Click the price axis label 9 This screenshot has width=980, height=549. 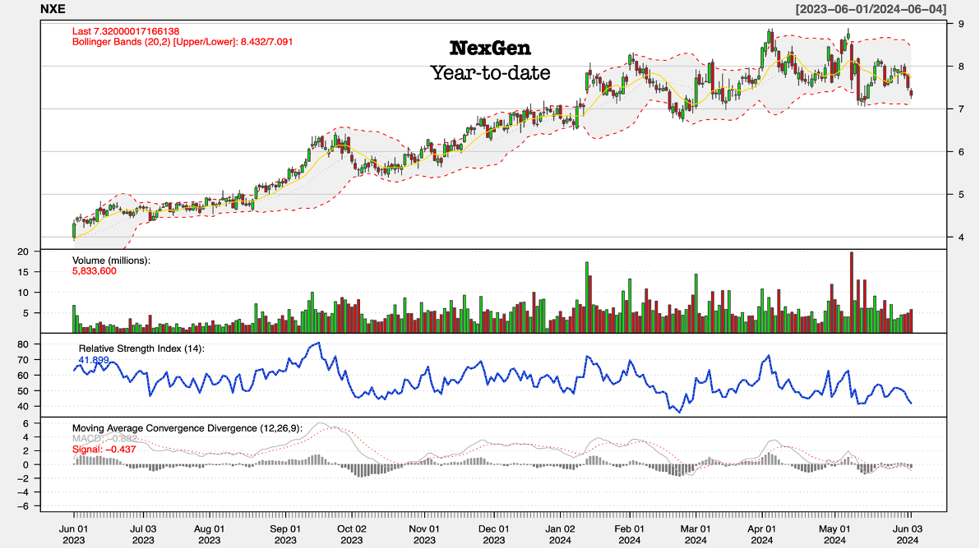pos(961,24)
